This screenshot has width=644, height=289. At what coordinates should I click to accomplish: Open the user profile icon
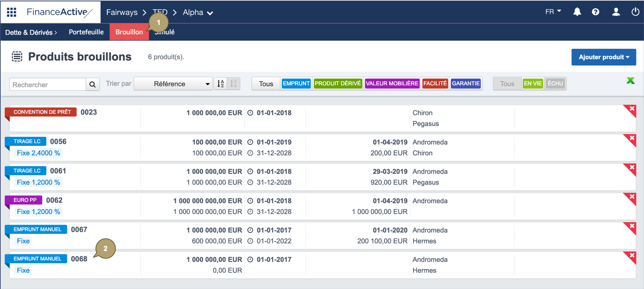[x=616, y=12]
